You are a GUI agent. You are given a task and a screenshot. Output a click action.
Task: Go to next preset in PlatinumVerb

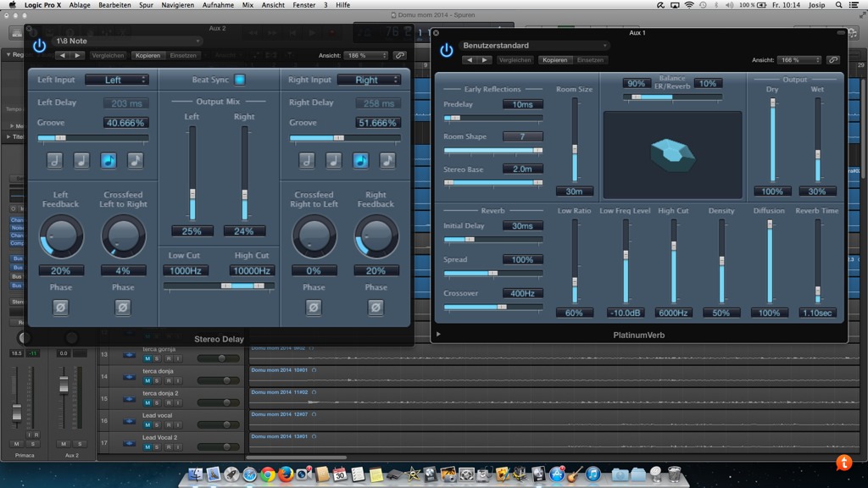484,60
